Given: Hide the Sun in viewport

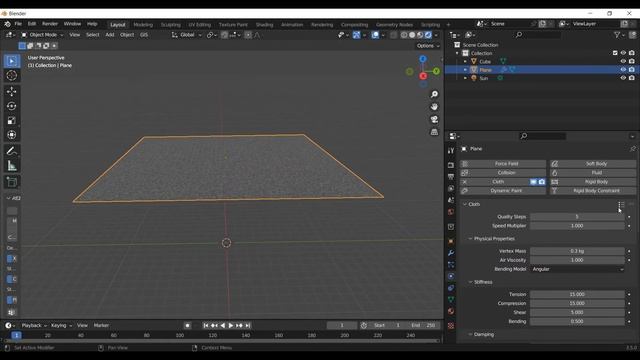Looking at the screenshot, I should 623,78.
